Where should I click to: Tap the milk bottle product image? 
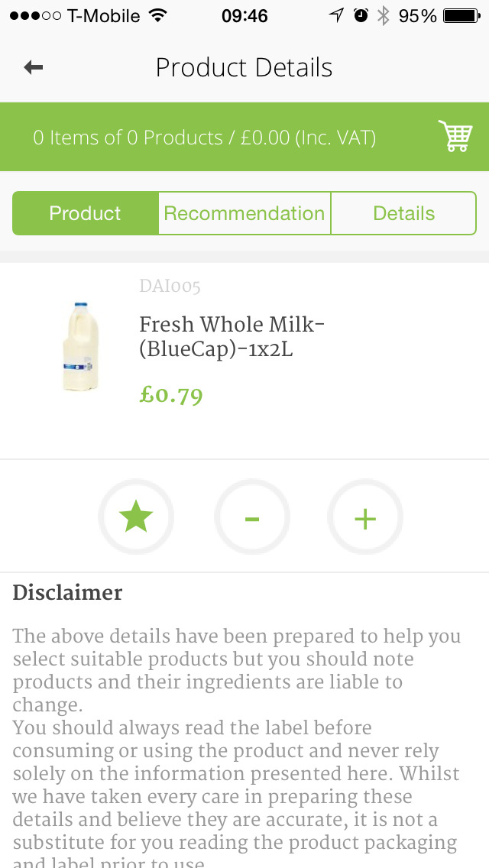[81, 347]
